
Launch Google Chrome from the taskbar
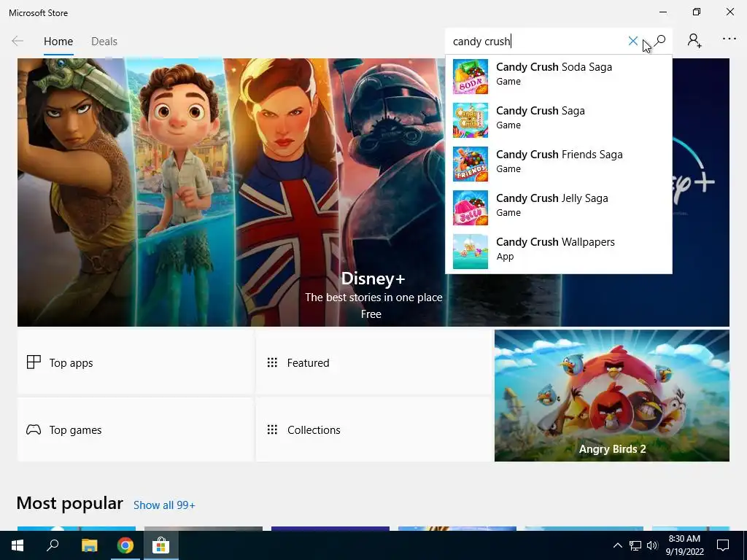click(x=125, y=545)
